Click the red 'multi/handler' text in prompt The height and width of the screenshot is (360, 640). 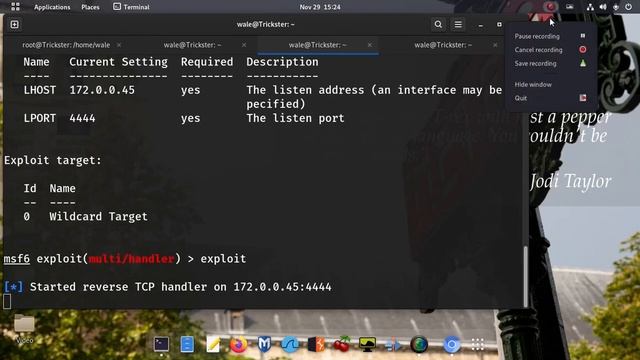click(131, 259)
